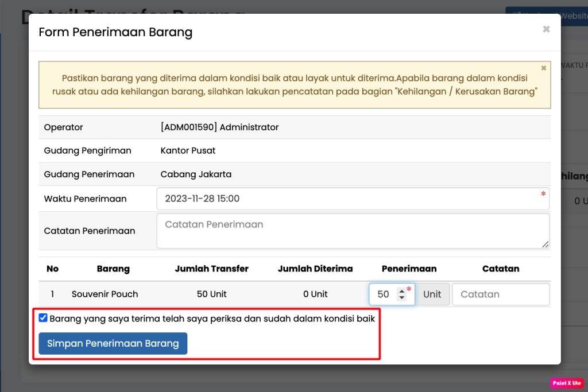588x392 pixels.
Task: Increase Penerimaan quantity with up arrow
Action: pyautogui.click(x=402, y=291)
